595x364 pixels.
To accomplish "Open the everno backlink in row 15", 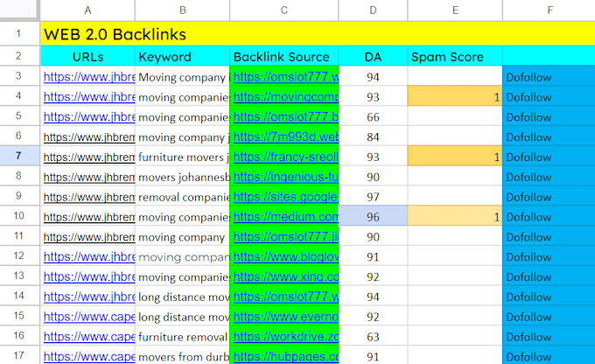I will coord(286,317).
